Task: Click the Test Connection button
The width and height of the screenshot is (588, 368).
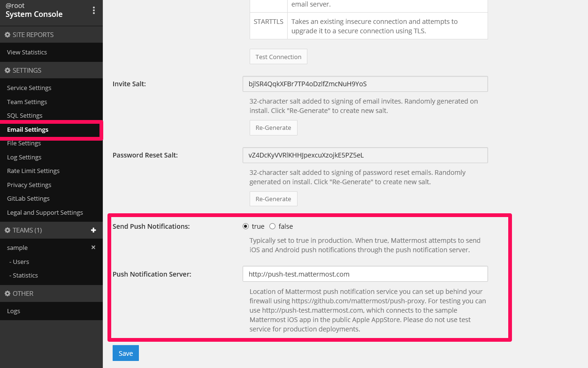Action: coord(278,57)
